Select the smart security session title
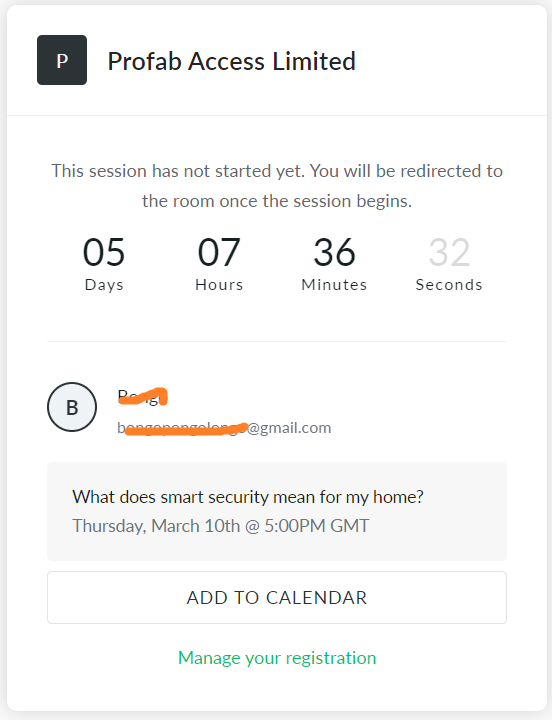The height and width of the screenshot is (720, 552). (248, 497)
